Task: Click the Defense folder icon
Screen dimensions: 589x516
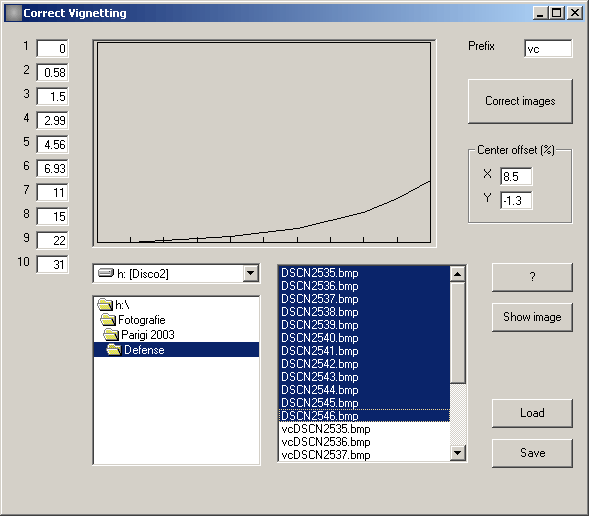Action: [113, 349]
